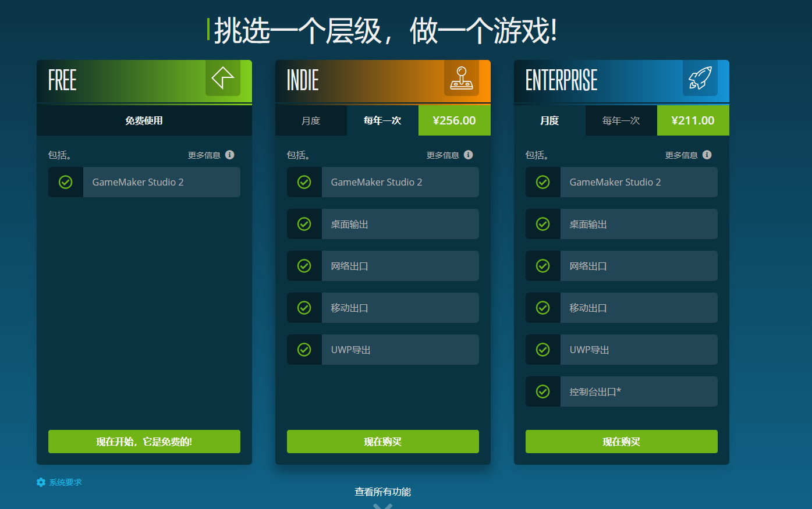Image resolution: width=812 pixels, height=509 pixels.
Task: Click the ENTERPRISE ¥211.00 price box
Action: 693,120
